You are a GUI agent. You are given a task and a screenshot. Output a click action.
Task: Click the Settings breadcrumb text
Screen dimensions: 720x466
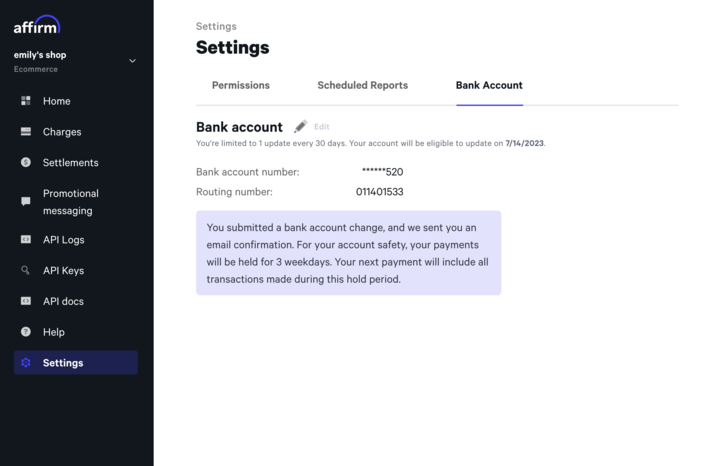tap(216, 27)
